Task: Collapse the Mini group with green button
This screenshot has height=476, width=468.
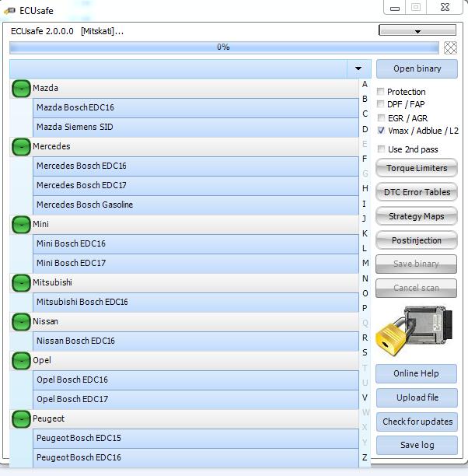Action: coord(21,225)
